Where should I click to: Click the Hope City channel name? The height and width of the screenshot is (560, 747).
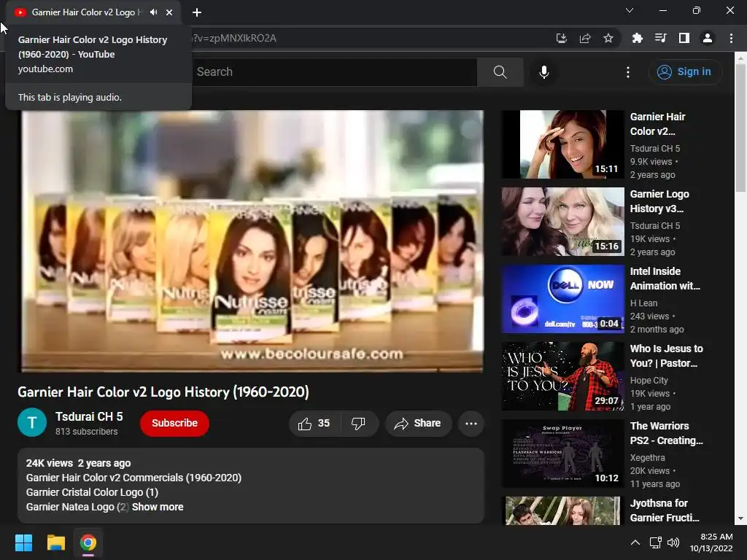point(649,381)
